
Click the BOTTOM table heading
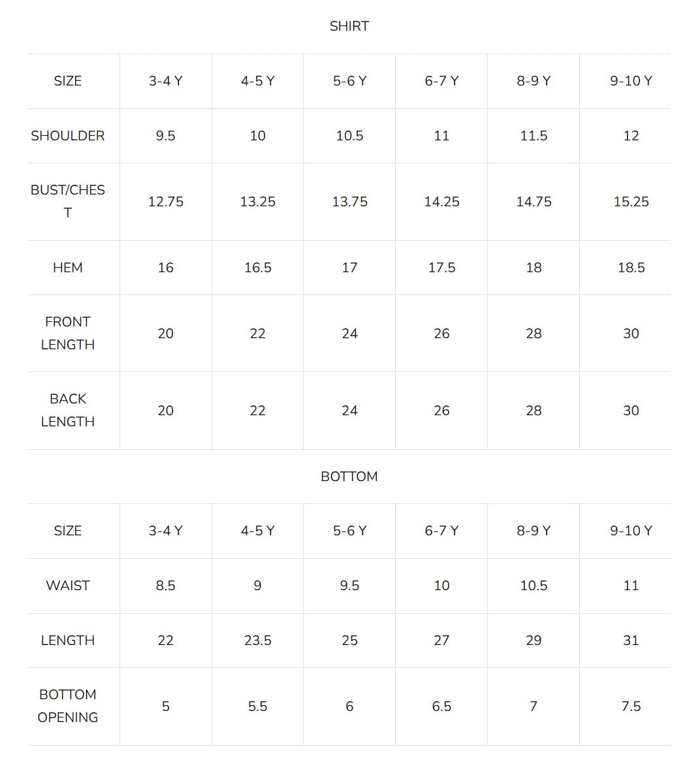coord(349,477)
